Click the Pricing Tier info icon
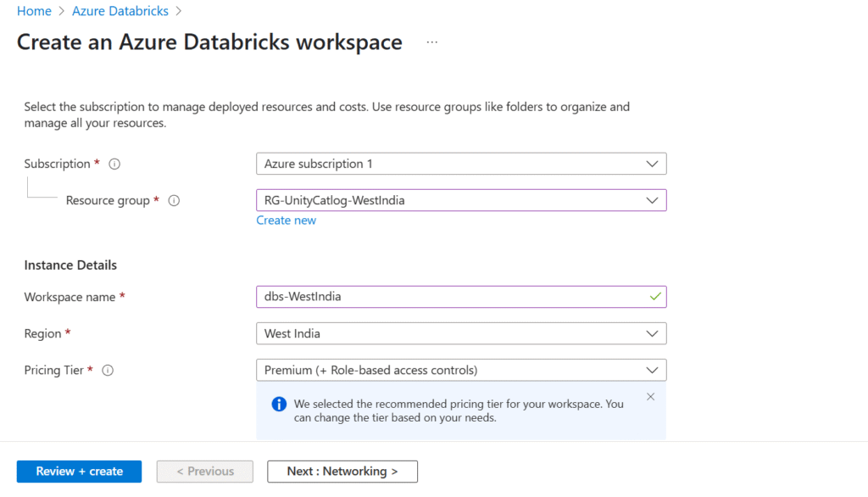This screenshot has width=868, height=497. point(108,370)
